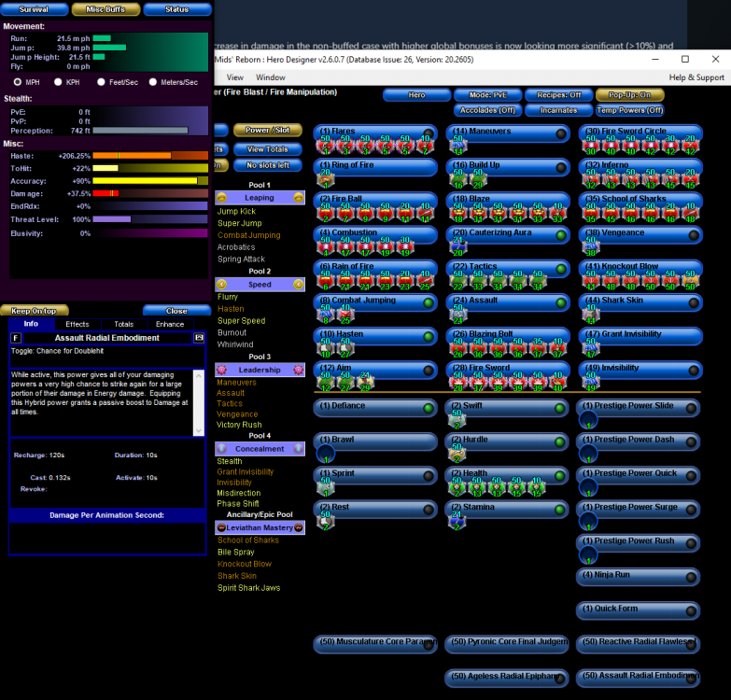The image size is (731, 700).
Task: Open the Speed pool selector
Action: [x=260, y=285]
